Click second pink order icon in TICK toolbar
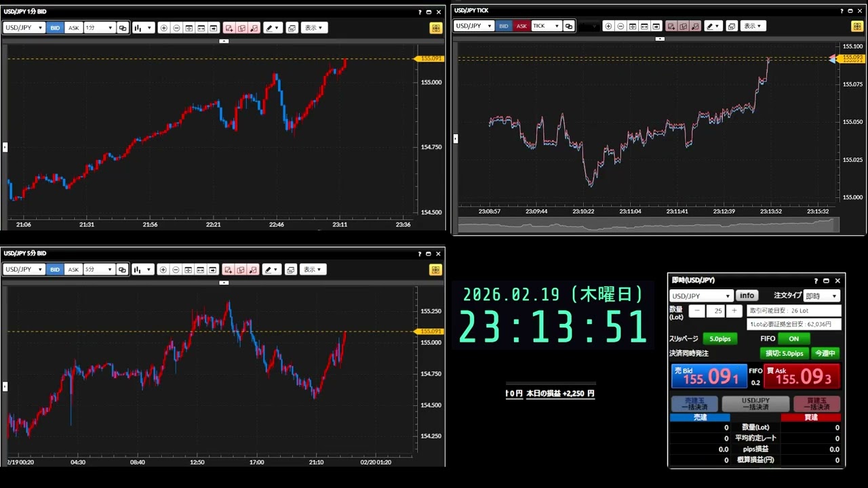 [683, 26]
